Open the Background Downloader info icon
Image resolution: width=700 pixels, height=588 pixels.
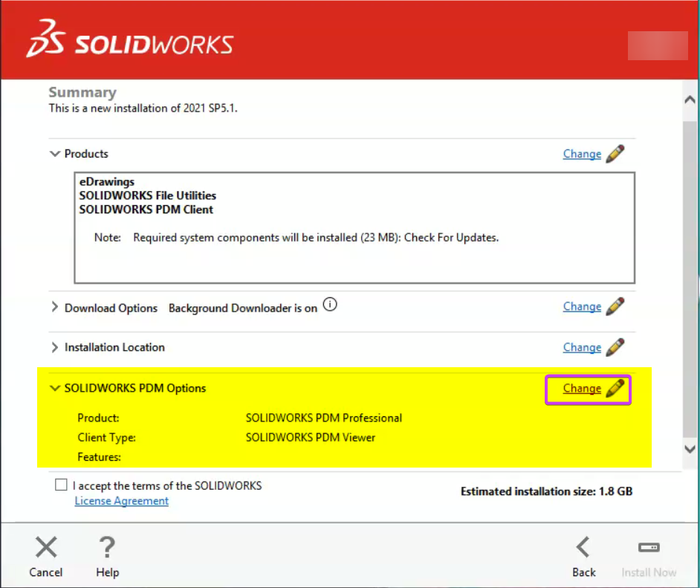[330, 305]
